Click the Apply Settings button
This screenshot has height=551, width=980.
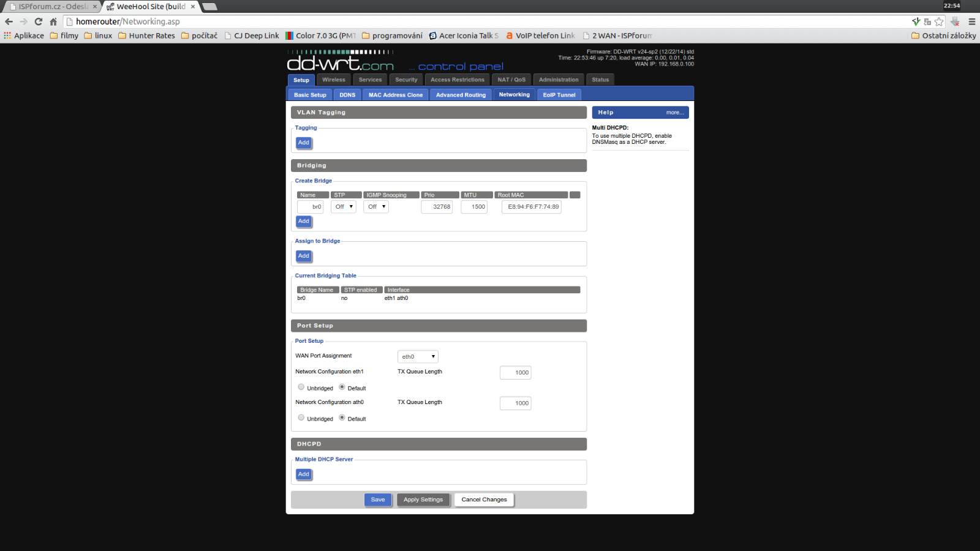[423, 500]
